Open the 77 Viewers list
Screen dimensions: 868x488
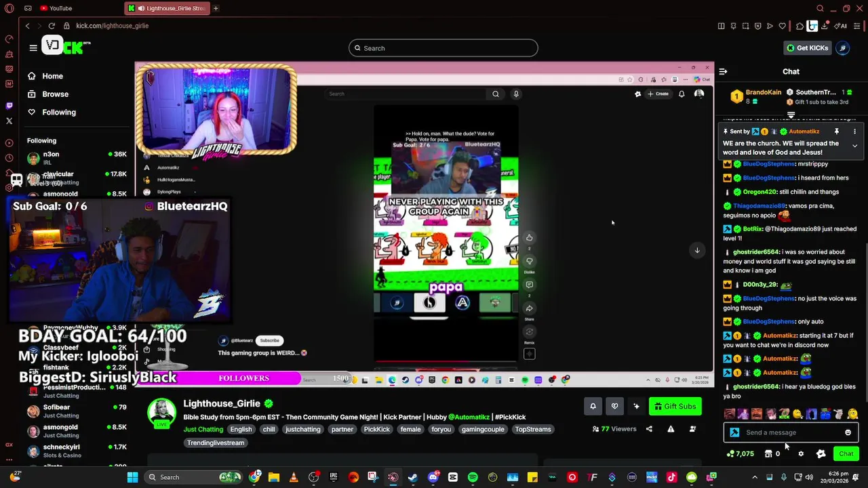(614, 429)
